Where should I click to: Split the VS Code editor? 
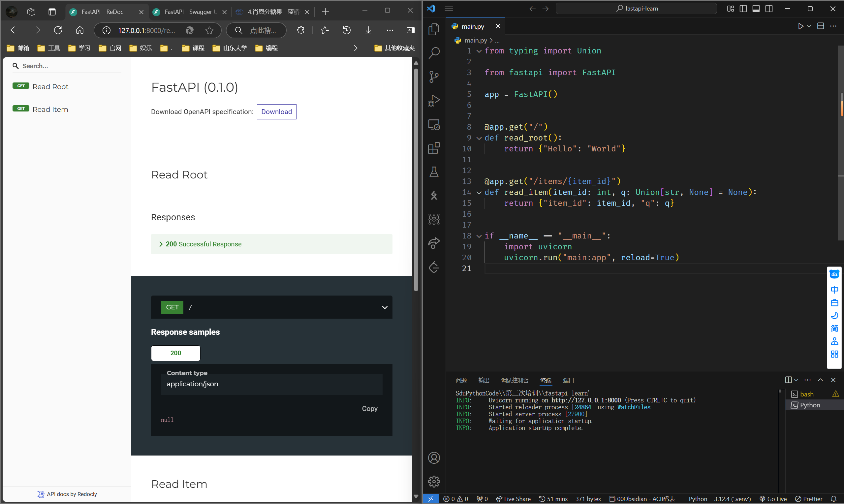click(x=821, y=26)
